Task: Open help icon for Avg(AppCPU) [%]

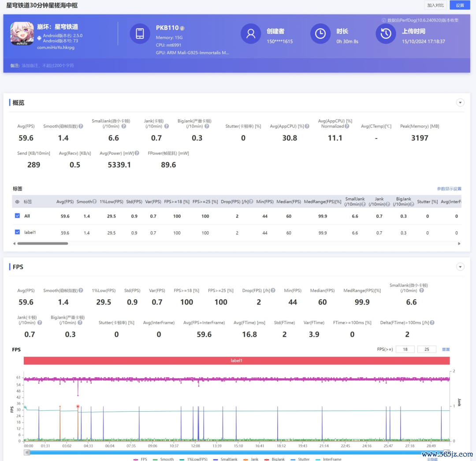Action: click(x=307, y=126)
